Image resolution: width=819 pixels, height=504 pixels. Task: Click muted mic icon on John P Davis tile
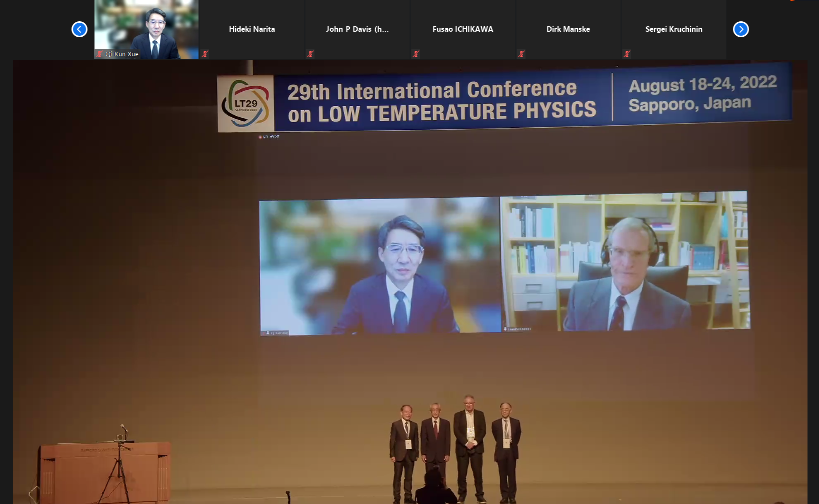[x=311, y=54]
